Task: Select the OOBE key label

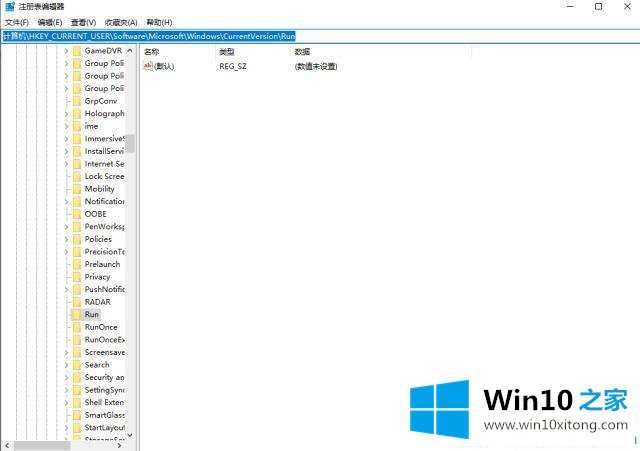Action: pyautogui.click(x=96, y=214)
